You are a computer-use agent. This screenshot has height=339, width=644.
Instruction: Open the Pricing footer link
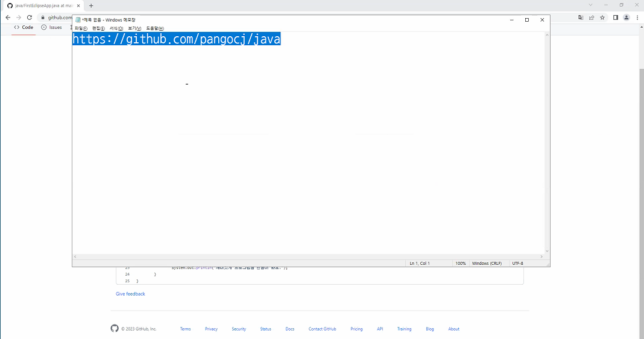click(x=356, y=329)
